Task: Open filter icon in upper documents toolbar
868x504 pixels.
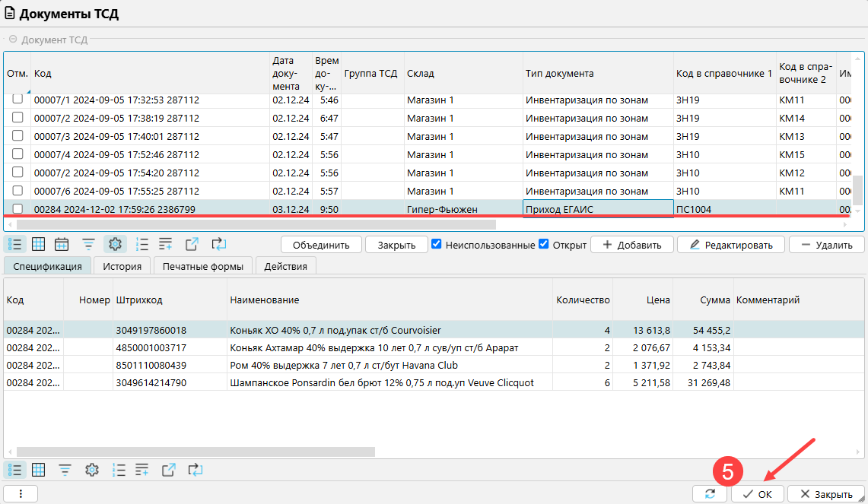Action: [89, 244]
